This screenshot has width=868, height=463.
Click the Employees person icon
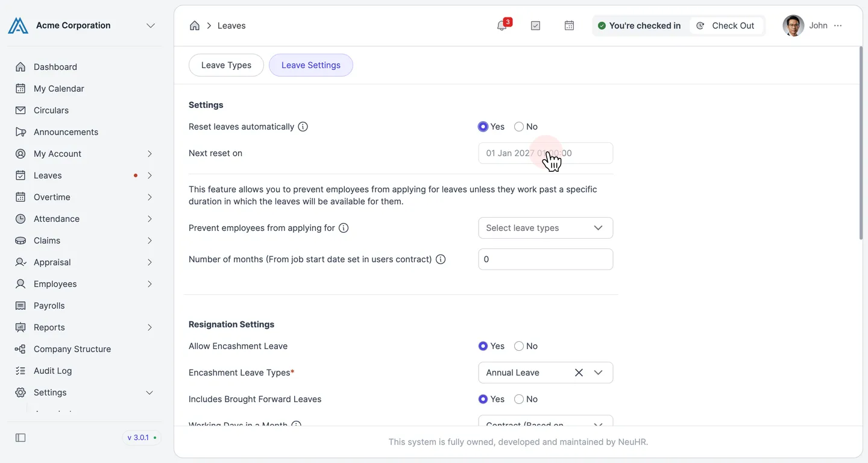click(x=20, y=284)
